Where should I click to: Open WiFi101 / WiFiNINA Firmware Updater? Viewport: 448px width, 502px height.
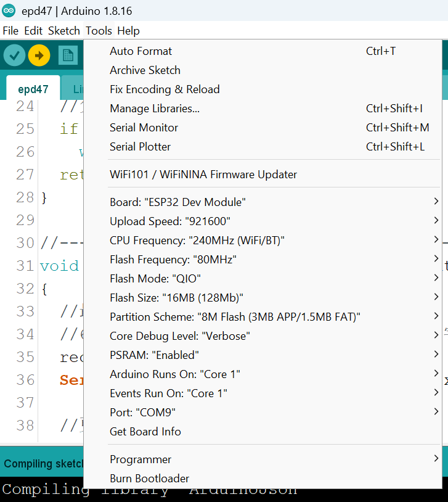(x=203, y=175)
